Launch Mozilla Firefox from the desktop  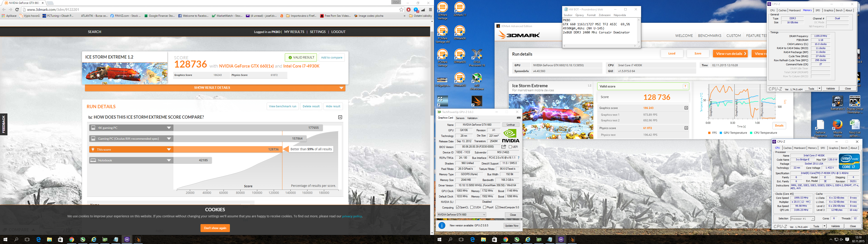pyautogui.click(x=837, y=128)
